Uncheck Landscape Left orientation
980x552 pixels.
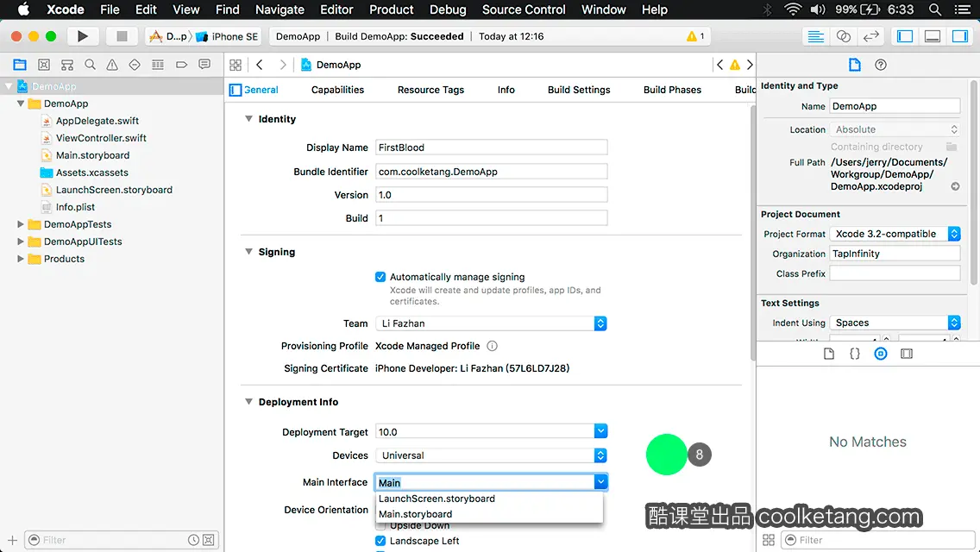click(x=380, y=541)
